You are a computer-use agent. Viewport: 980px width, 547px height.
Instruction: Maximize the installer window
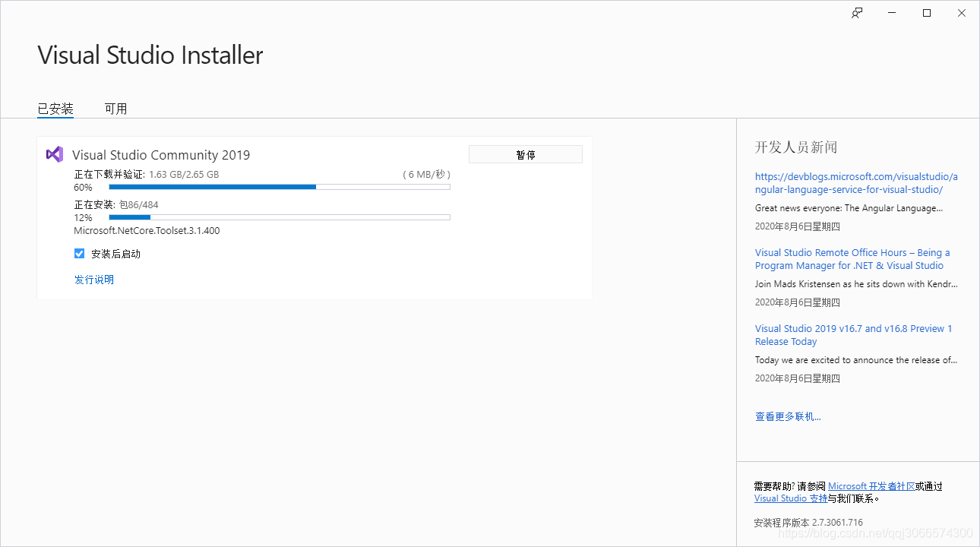(927, 13)
